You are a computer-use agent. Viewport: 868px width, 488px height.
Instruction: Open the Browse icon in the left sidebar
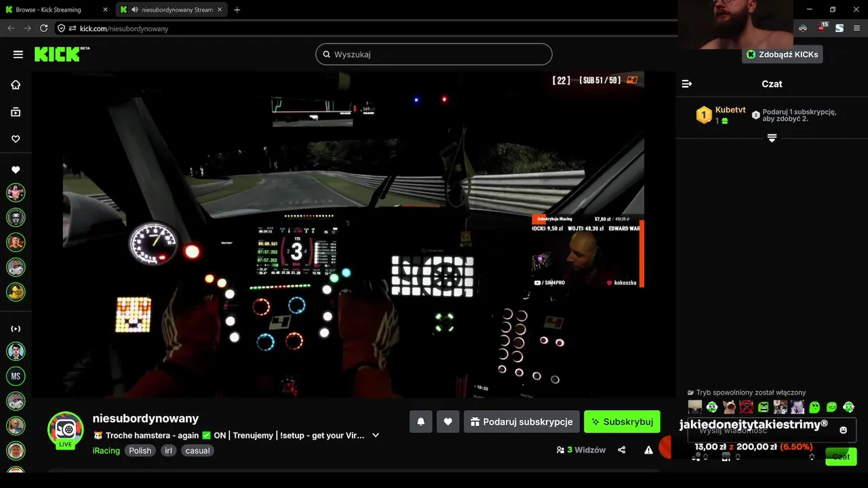coord(16,112)
